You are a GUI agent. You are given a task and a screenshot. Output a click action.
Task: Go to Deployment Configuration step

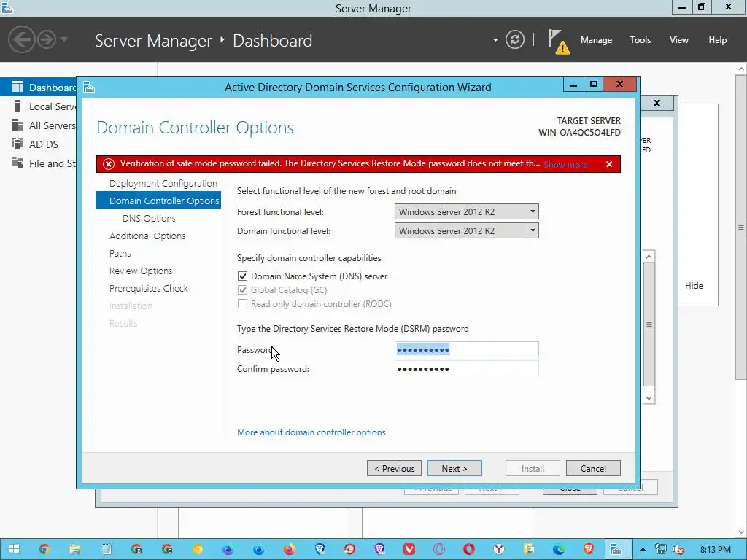163,183
